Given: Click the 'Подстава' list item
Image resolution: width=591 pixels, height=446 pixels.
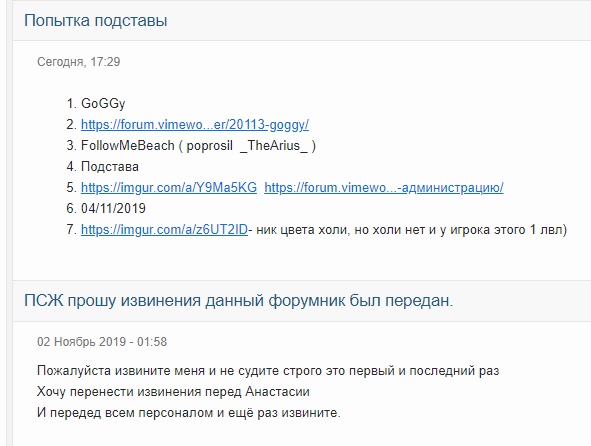Looking at the screenshot, I should coord(110,167).
